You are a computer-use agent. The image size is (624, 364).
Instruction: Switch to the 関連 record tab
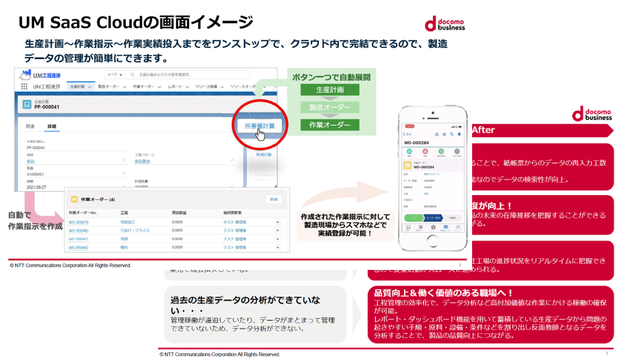pos(30,126)
